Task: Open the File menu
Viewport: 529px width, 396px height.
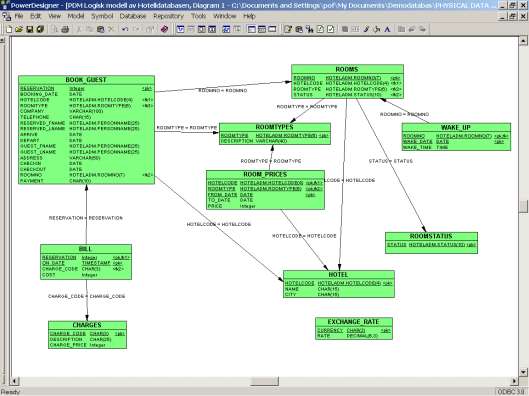Action: (x=19, y=16)
